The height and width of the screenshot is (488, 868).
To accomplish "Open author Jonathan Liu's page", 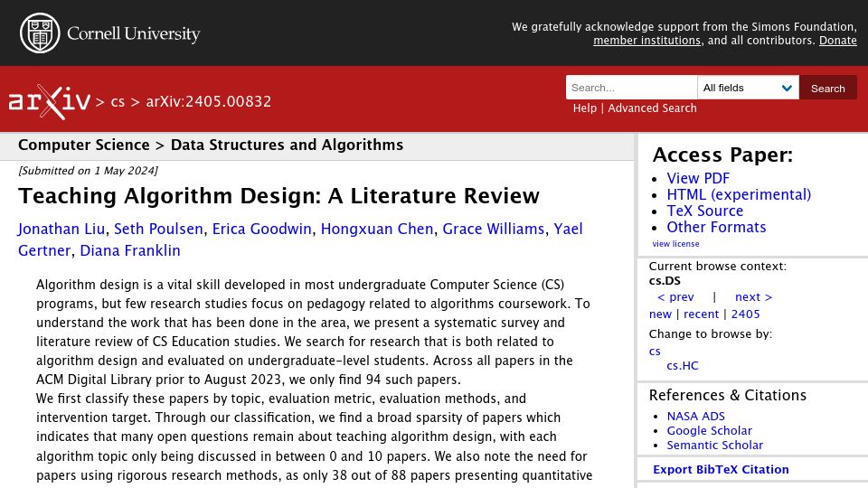I will pyautogui.click(x=61, y=229).
